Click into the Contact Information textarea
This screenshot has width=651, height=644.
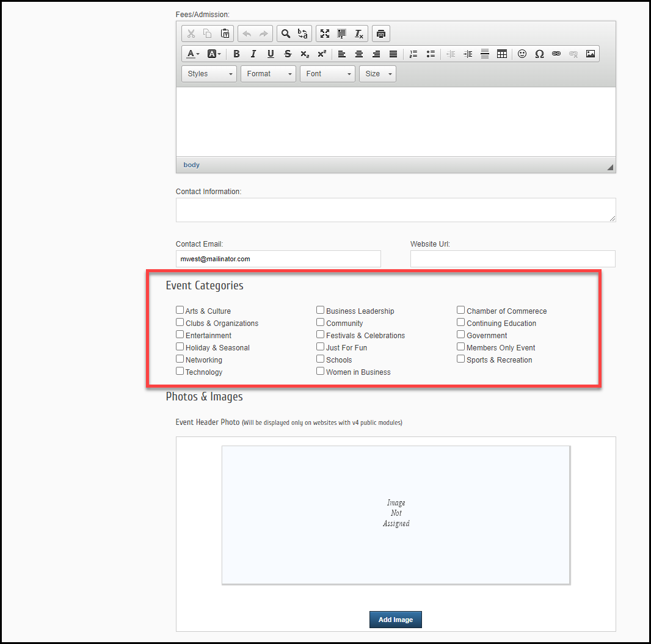point(396,210)
